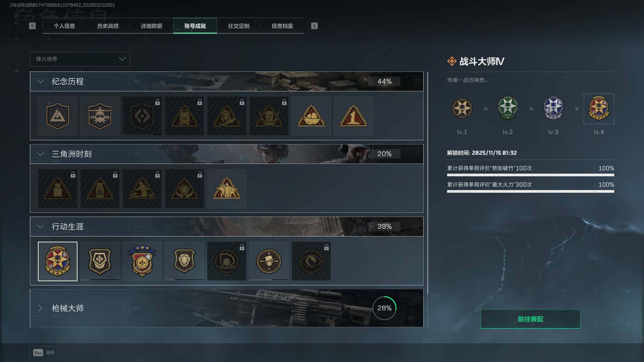The image size is (644, 362).
Task: Select the number 1 triangle badge
Action: 353,116
